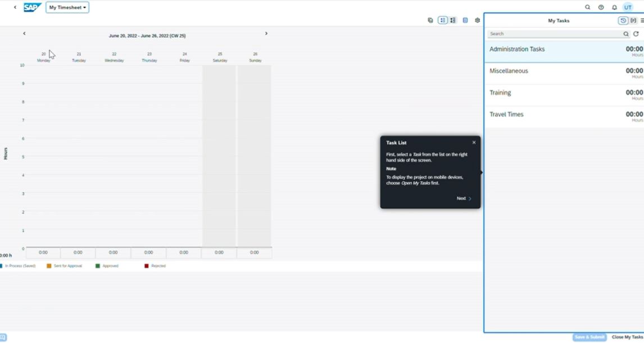Open the notifications bell
644x343 pixels.
pos(614,7)
